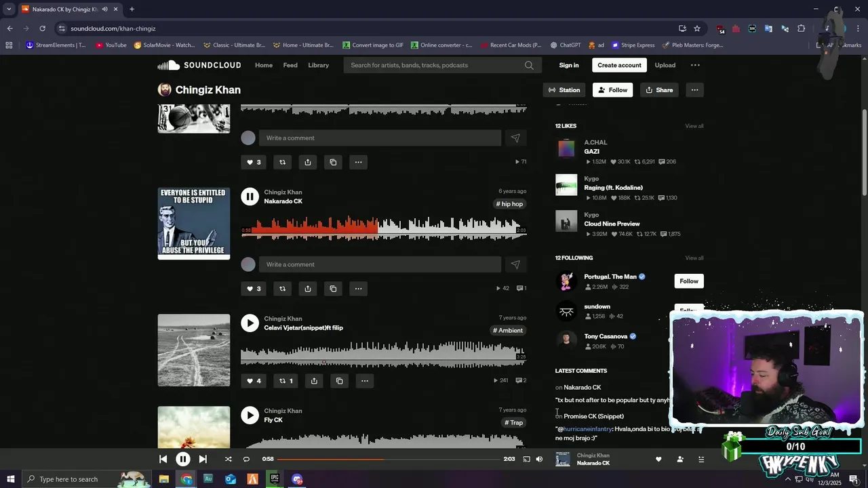
Task: Share Chingiz Khan's profile
Action: click(x=659, y=90)
